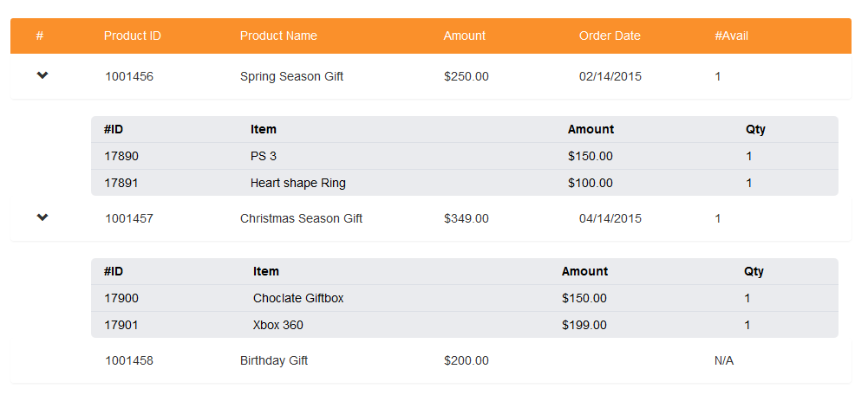The height and width of the screenshot is (408, 868).
Task: Click sub-item ID 17890
Action: (121, 156)
